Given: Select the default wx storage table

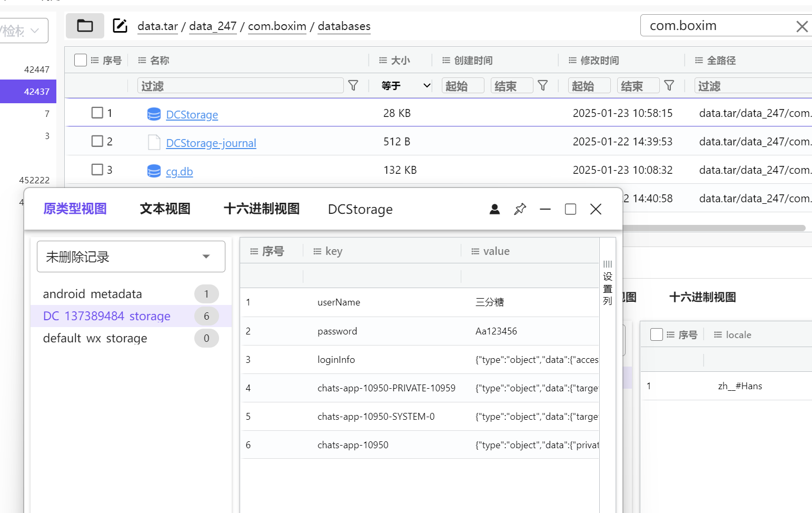Looking at the screenshot, I should pos(131,338).
